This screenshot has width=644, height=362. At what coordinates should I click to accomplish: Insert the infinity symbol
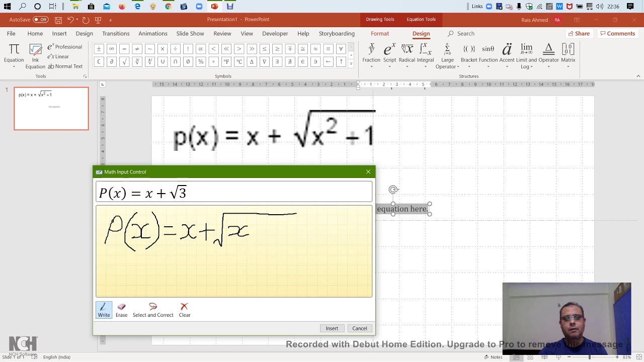[112, 49]
